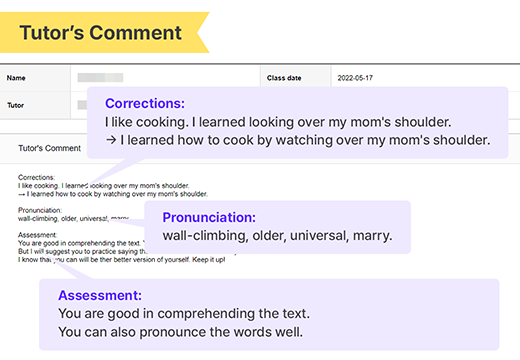Click the purple Pronunciation callout heading
This screenshot has width=520, height=360.
209,217
